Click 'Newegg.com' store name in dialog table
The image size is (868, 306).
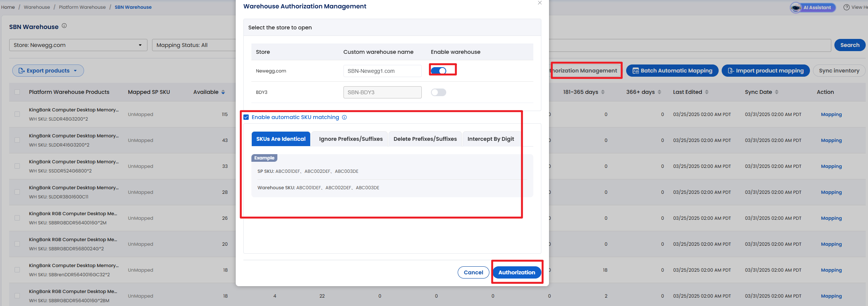coord(271,71)
